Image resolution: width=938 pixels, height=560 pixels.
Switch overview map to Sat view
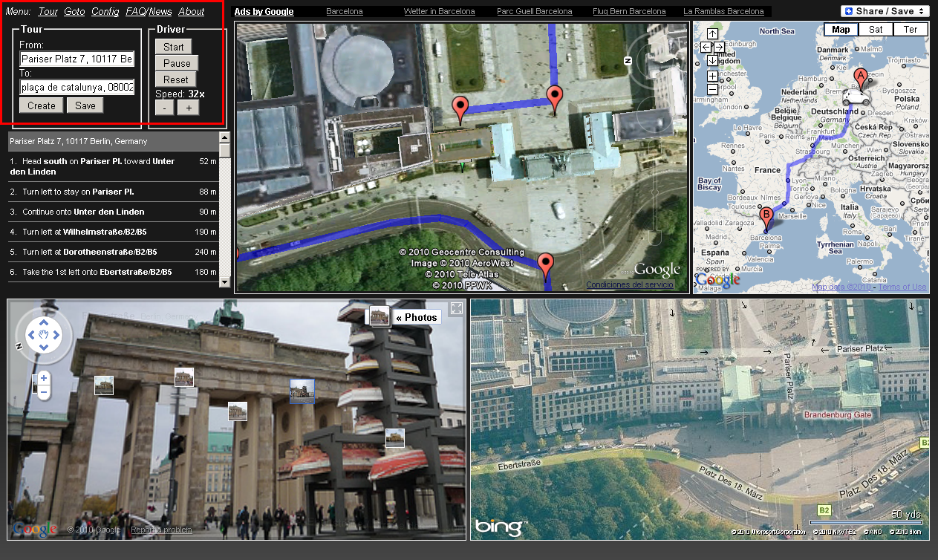pyautogui.click(x=876, y=30)
